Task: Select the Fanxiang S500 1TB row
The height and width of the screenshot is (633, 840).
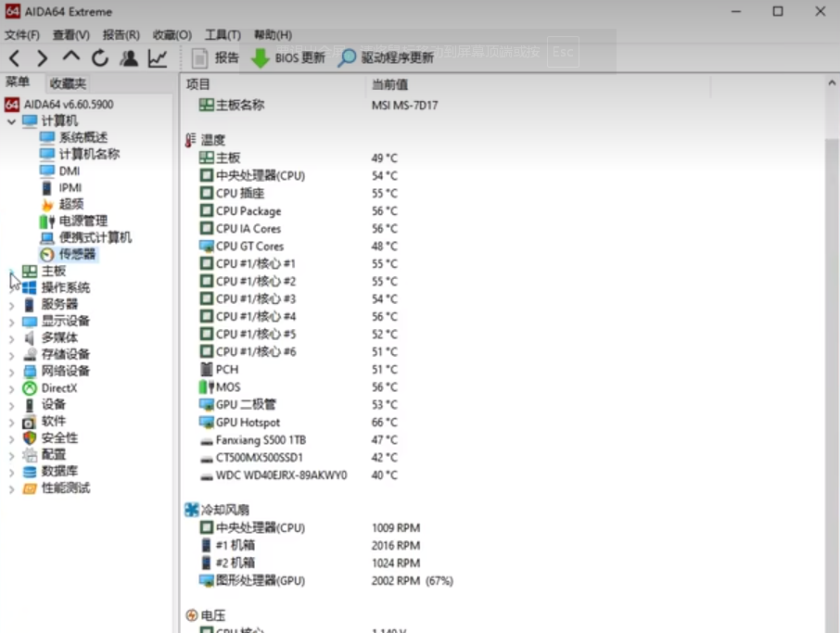Action: click(x=298, y=440)
